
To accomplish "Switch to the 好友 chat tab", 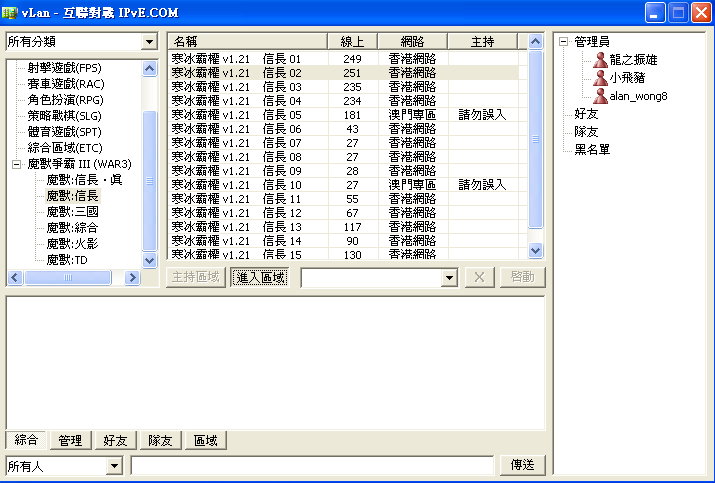I will pyautogui.click(x=115, y=441).
